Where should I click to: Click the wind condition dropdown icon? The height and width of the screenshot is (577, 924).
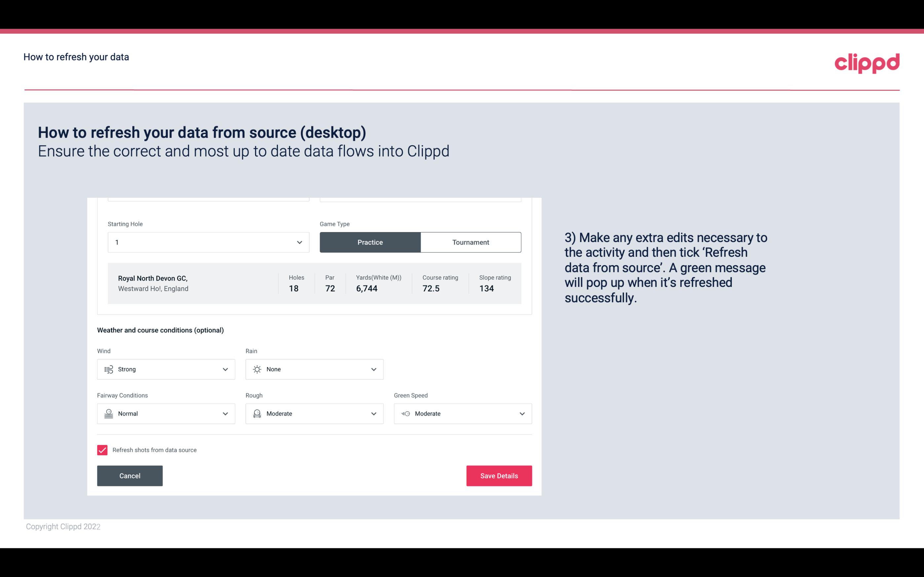(225, 369)
